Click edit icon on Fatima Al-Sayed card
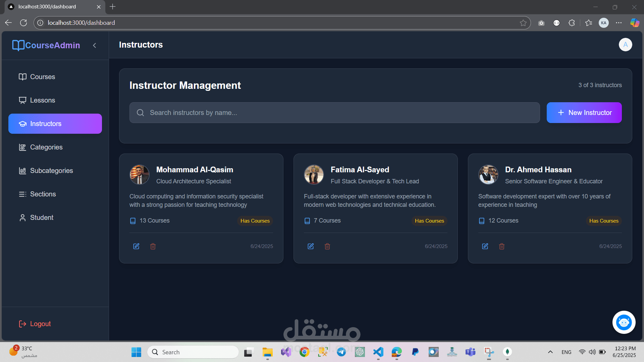This screenshot has height=362, width=644. tap(311, 246)
